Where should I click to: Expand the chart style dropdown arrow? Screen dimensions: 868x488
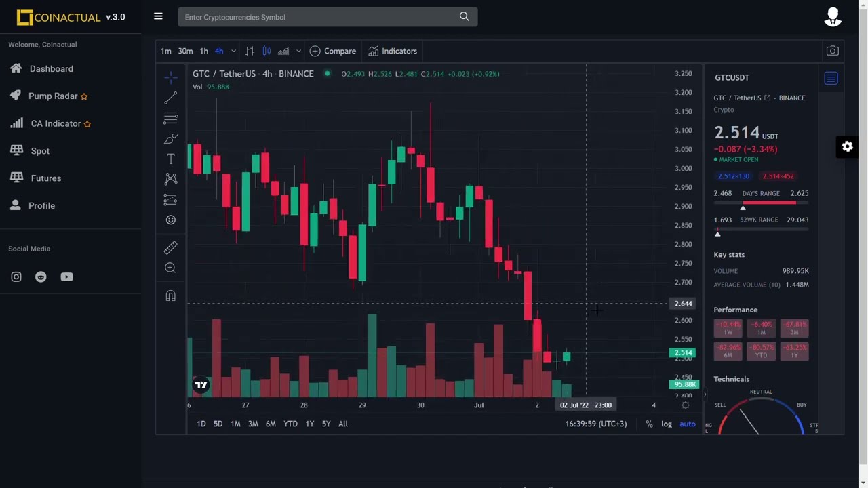point(298,51)
